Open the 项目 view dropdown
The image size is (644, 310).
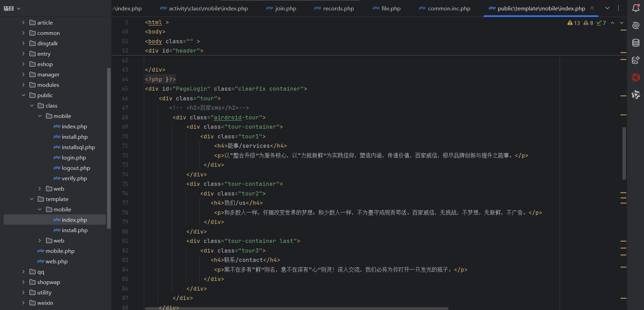[12, 8]
